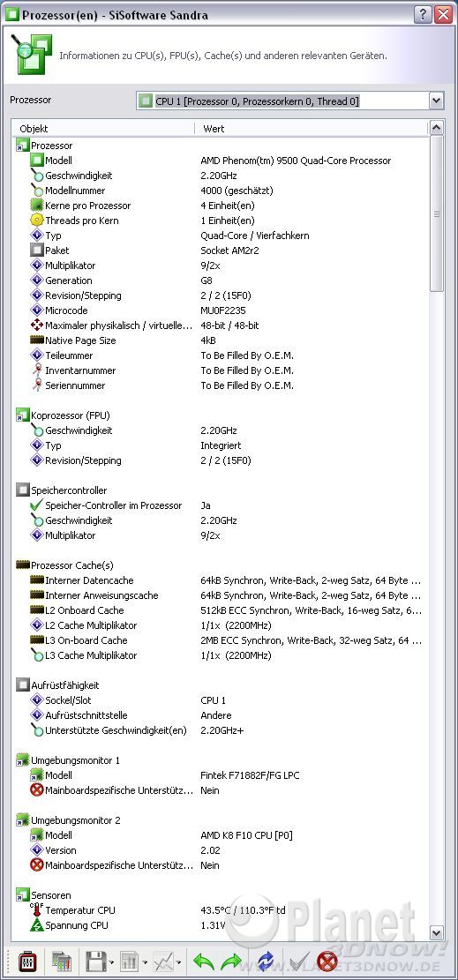Viewport: 458px width, 980px height.
Task: Click the help question mark button in title bar
Action: pos(423,14)
